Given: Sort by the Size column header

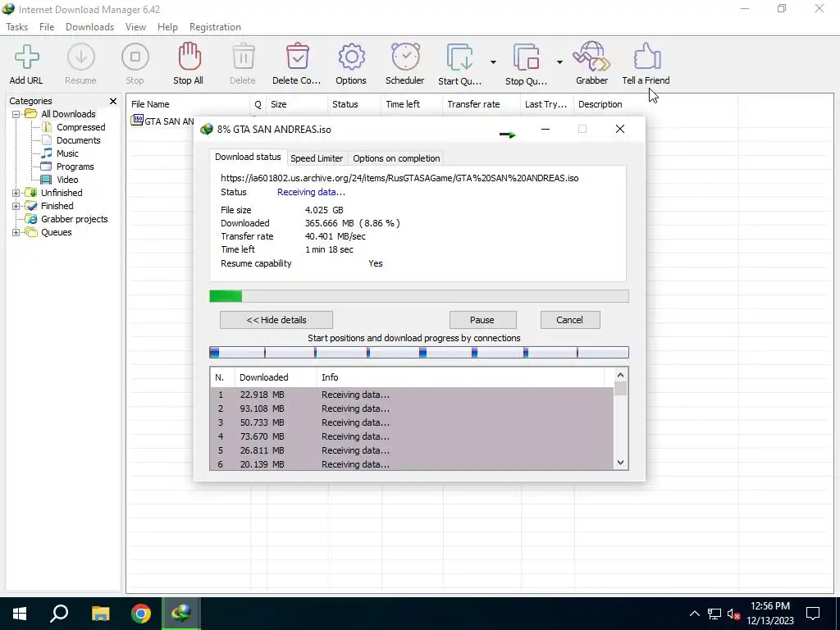Looking at the screenshot, I should pyautogui.click(x=297, y=104).
